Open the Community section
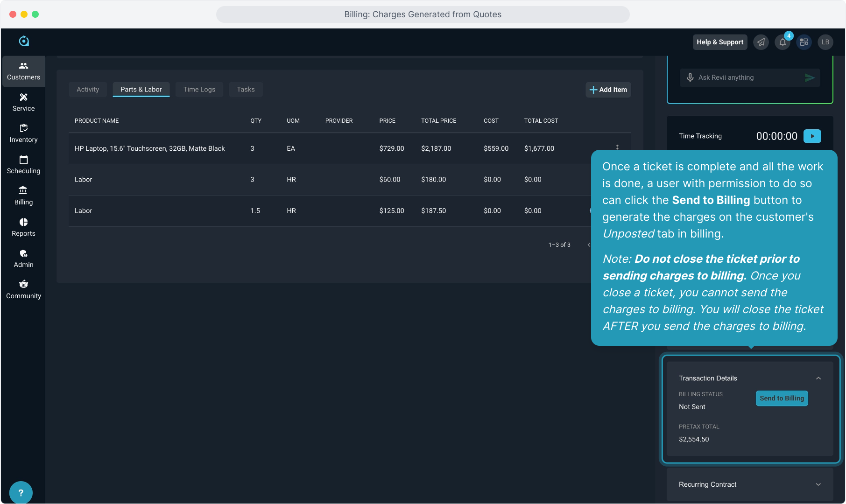This screenshot has height=504, width=846. point(23,290)
